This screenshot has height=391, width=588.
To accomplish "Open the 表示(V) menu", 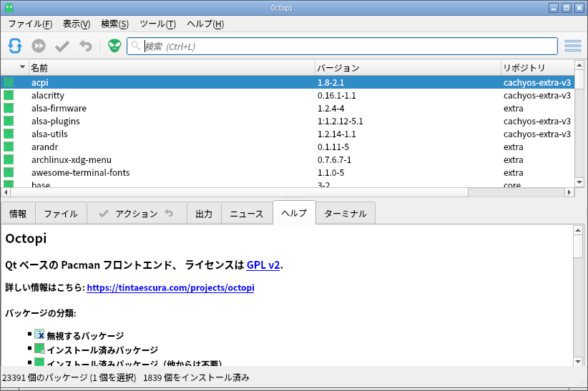I will tap(77, 24).
